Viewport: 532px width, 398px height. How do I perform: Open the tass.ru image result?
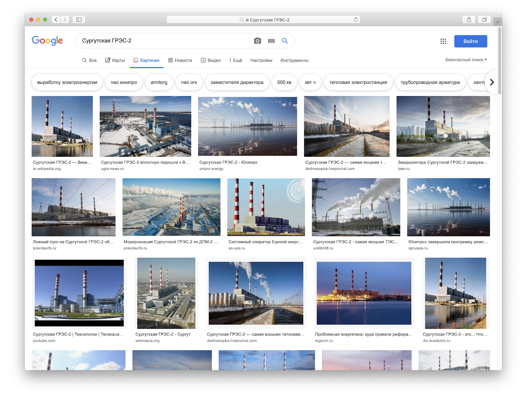point(443,126)
